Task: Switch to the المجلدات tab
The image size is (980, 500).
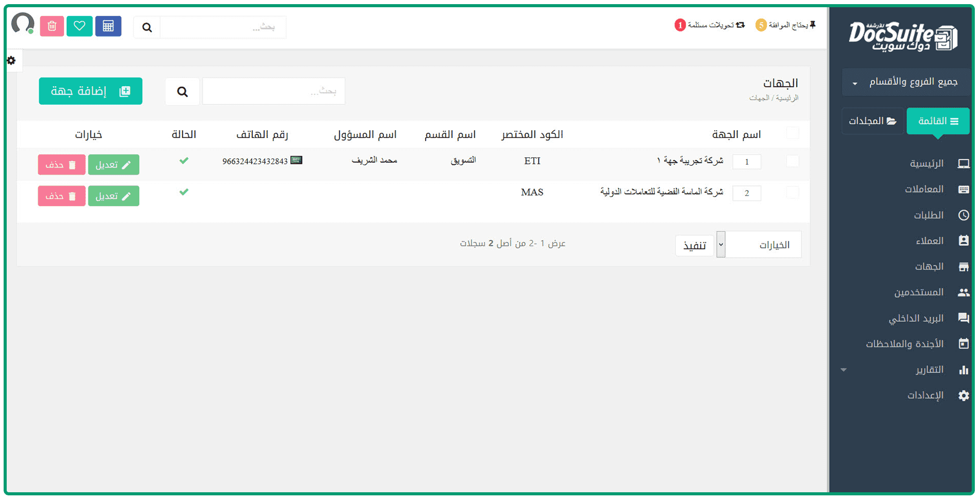Action: [873, 121]
